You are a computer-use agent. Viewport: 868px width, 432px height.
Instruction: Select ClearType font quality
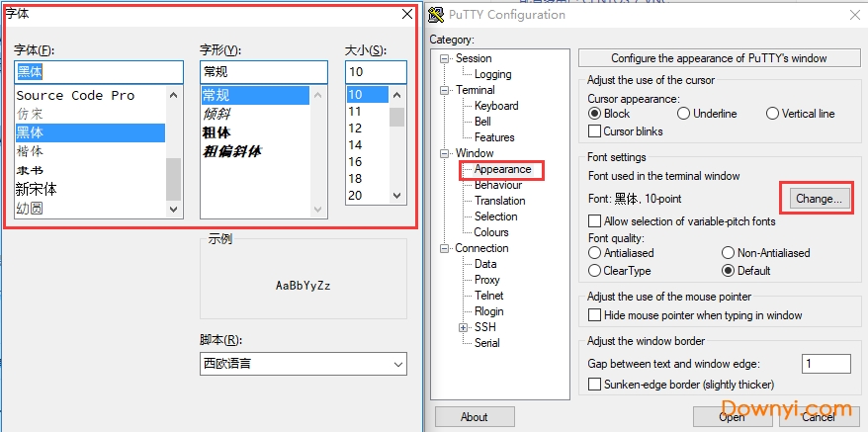tap(595, 271)
